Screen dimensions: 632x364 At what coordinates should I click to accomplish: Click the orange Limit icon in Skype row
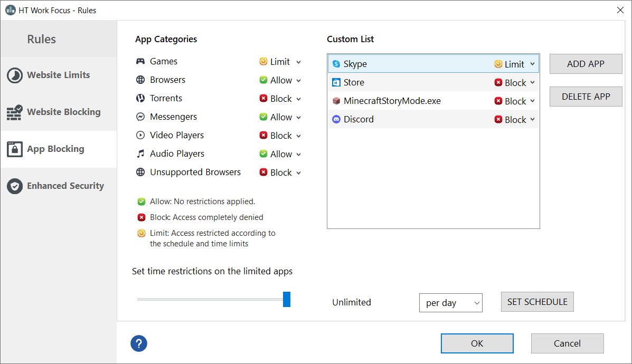tap(498, 64)
